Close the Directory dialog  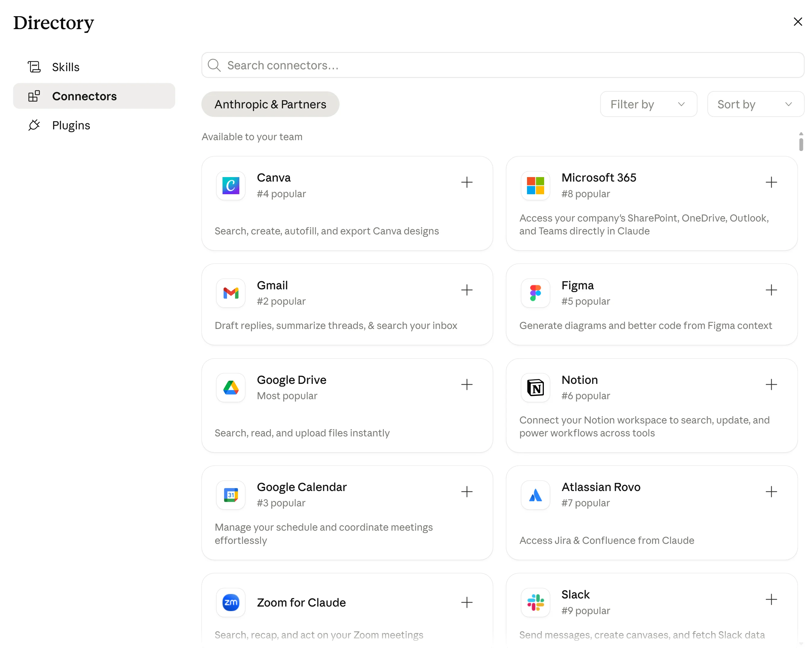[x=798, y=22]
